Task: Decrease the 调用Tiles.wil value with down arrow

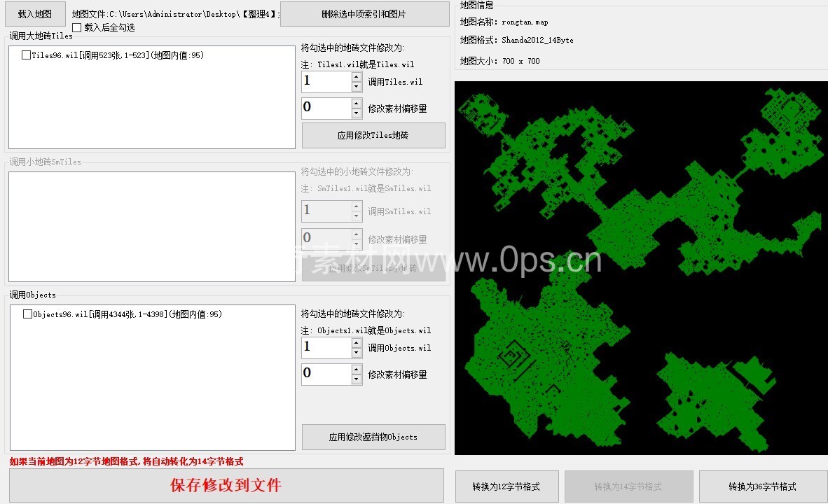Action: coord(357,87)
